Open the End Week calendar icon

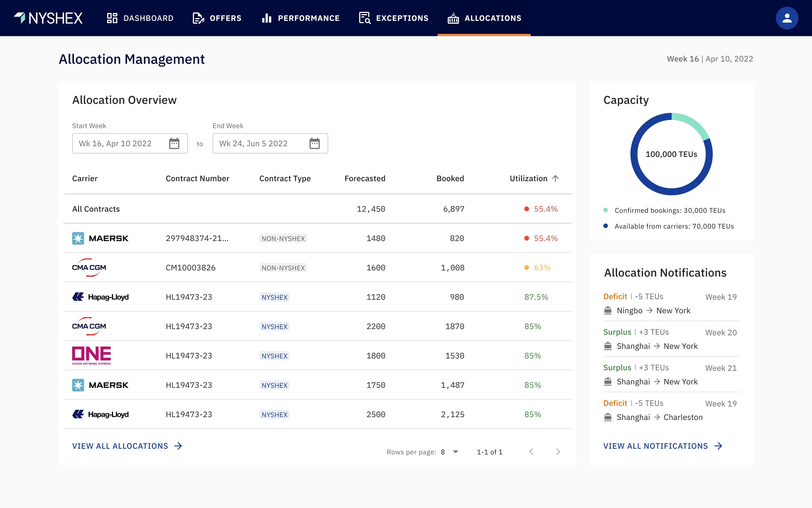click(x=314, y=143)
